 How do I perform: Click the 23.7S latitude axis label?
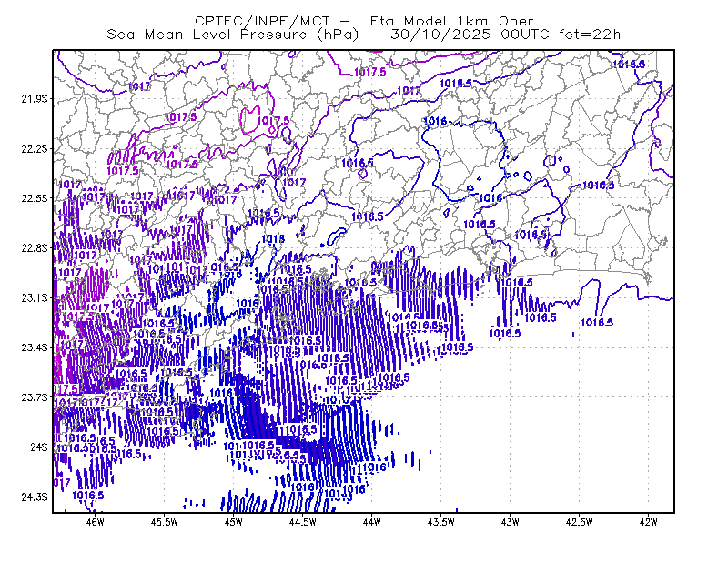pos(35,397)
